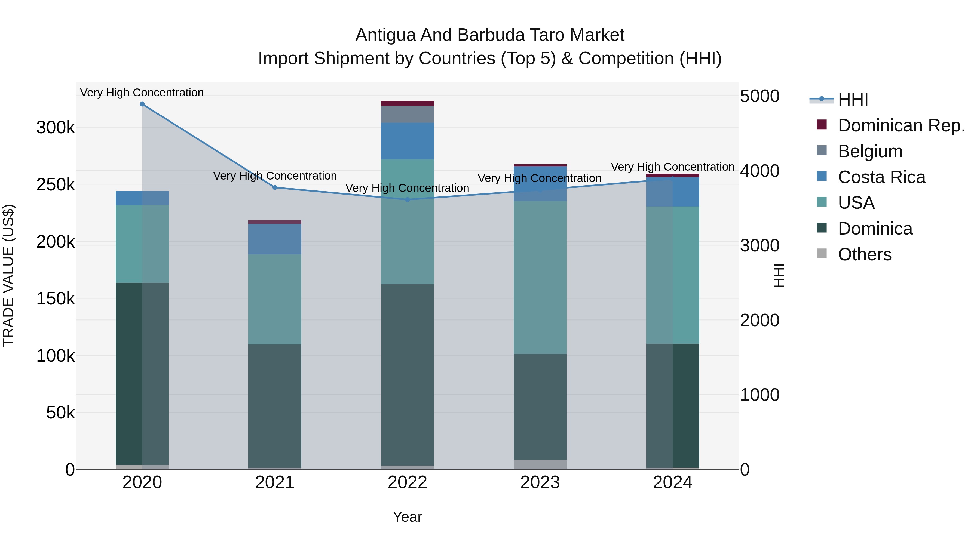The height and width of the screenshot is (551, 980).
Task: Click the vertical HHI right axis title
Action: coord(779,275)
